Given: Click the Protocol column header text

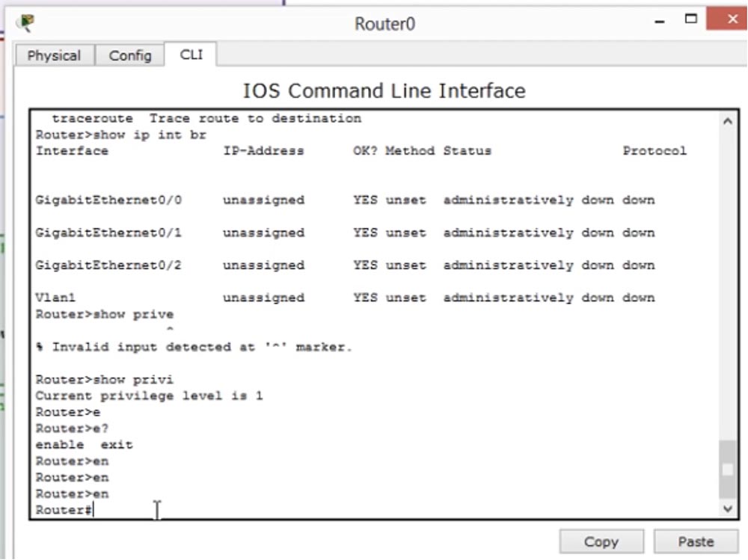Looking at the screenshot, I should click(654, 151).
